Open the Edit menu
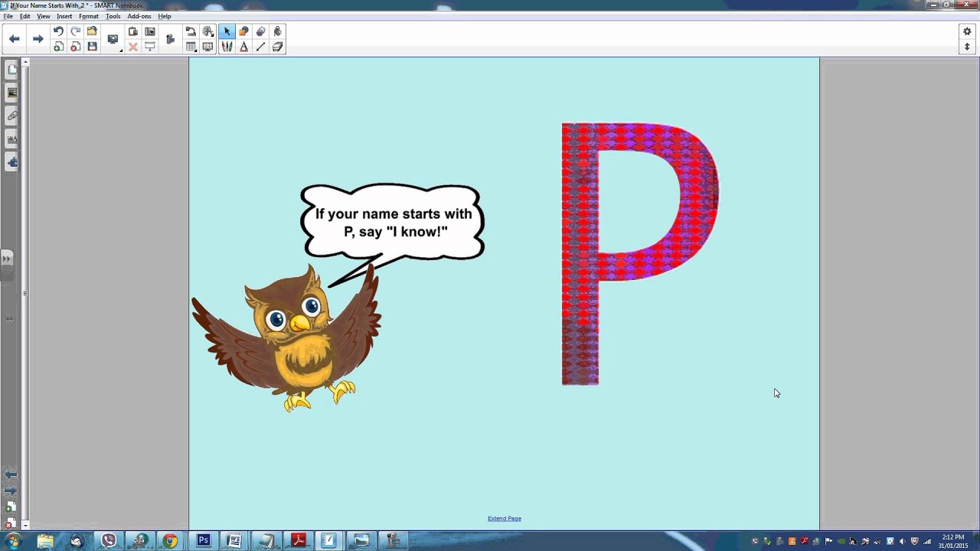Image resolution: width=980 pixels, height=551 pixels. (25, 16)
